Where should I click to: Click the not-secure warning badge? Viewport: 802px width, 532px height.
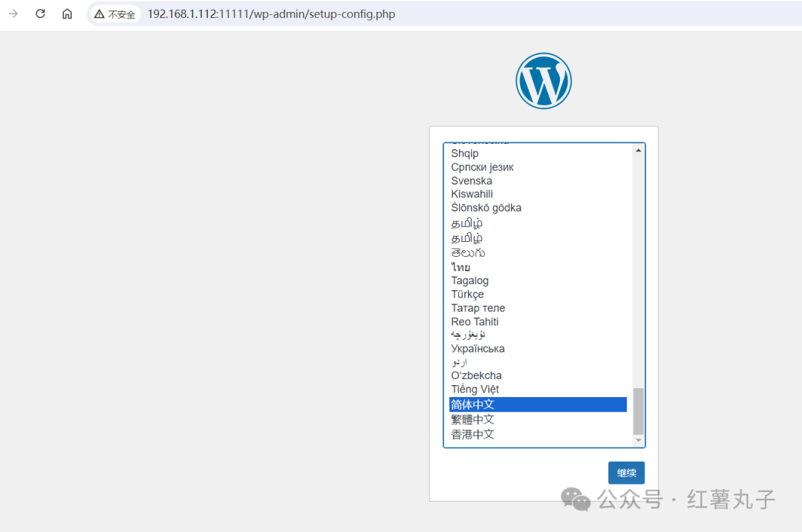[x=115, y=14]
